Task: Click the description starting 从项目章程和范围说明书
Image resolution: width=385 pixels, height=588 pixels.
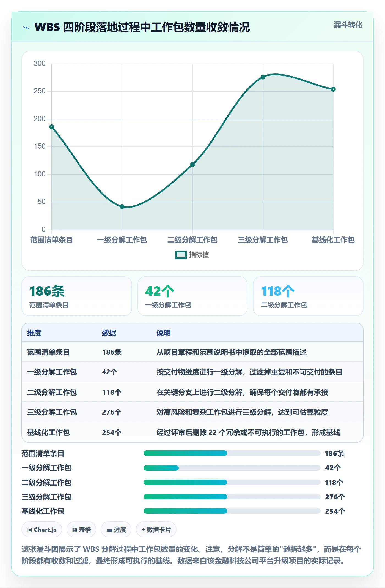Action: (x=232, y=352)
